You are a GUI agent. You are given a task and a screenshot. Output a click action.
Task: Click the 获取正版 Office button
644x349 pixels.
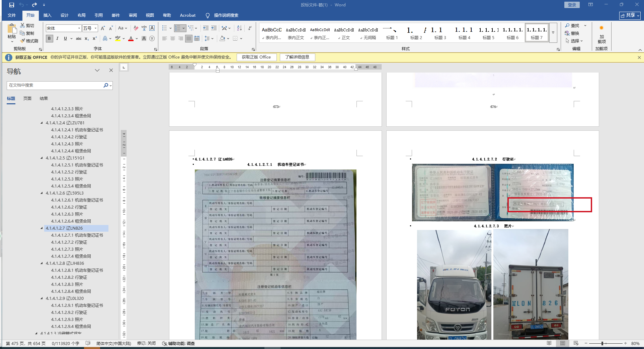pos(256,57)
